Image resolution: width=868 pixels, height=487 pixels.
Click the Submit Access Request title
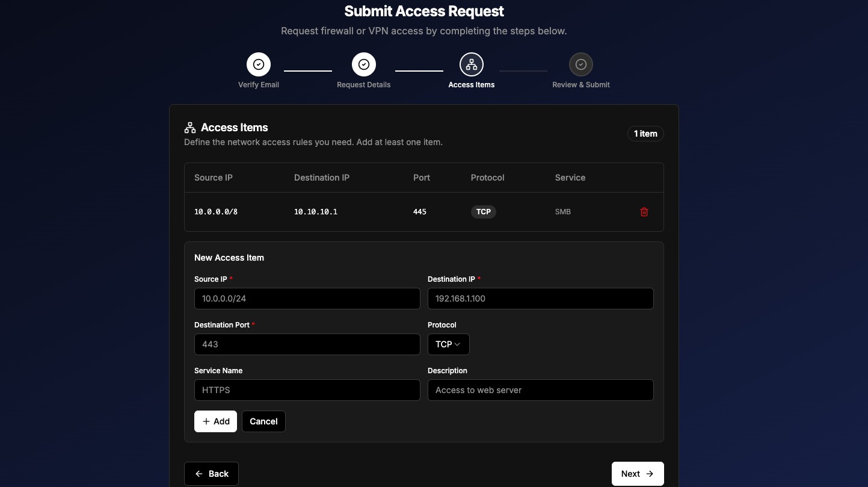click(424, 11)
